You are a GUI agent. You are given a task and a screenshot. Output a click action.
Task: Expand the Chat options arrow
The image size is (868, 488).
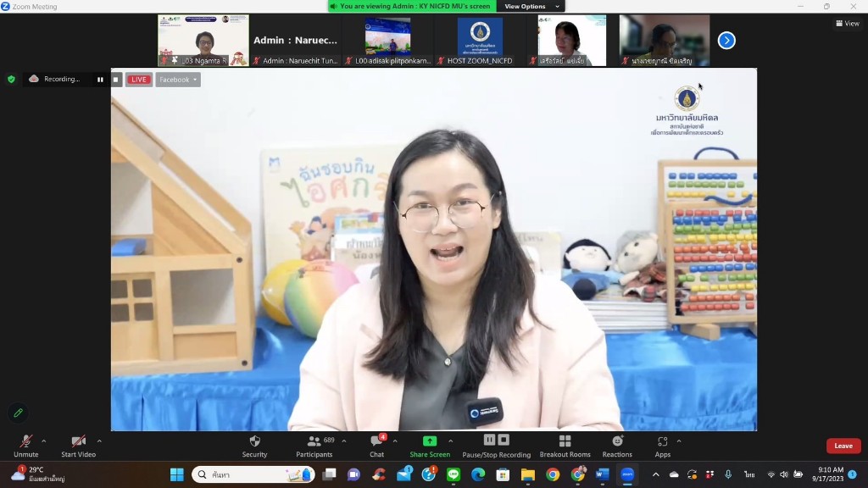(395, 441)
